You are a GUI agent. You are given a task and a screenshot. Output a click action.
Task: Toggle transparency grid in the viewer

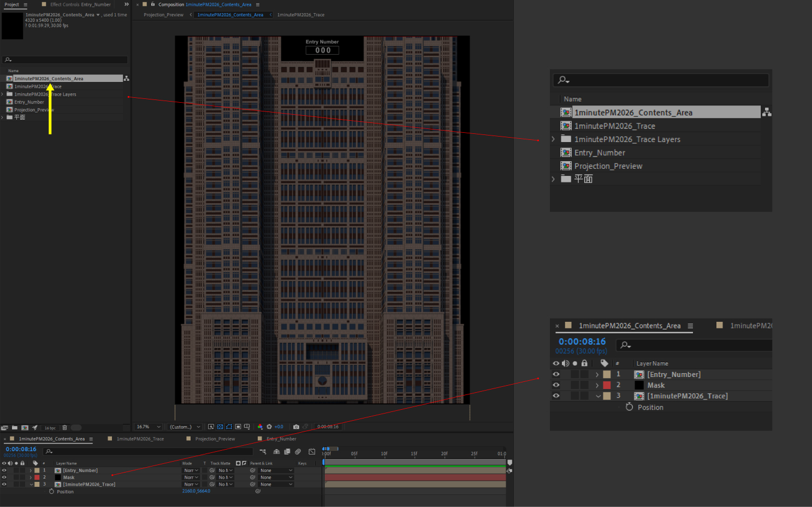coord(220,427)
